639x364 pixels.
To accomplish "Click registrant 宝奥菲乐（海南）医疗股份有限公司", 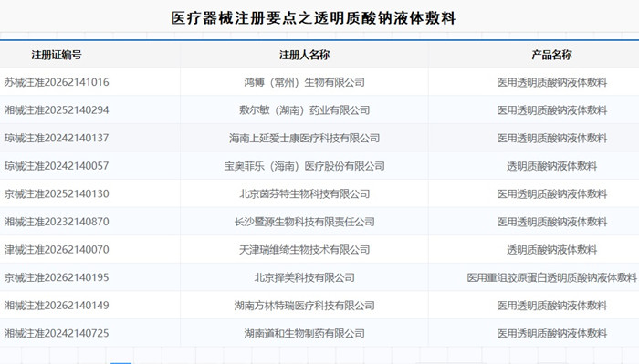I will click(304, 166).
